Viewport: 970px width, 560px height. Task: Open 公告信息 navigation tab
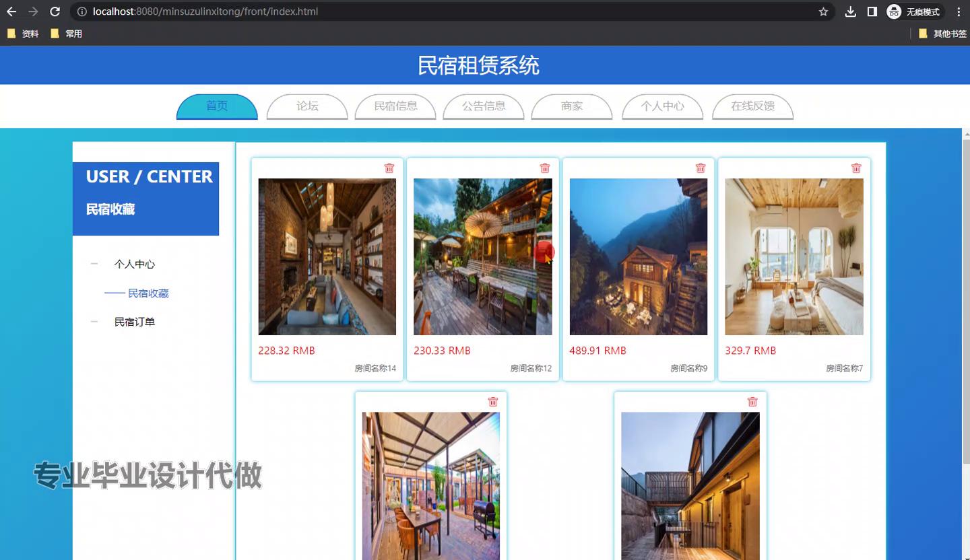pyautogui.click(x=484, y=106)
